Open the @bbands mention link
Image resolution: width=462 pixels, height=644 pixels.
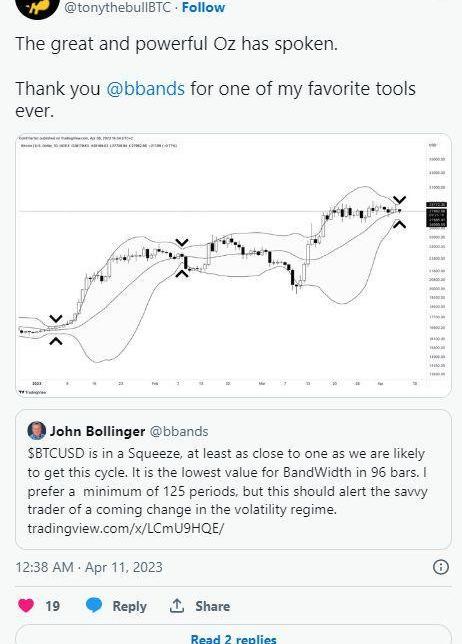click(145, 88)
